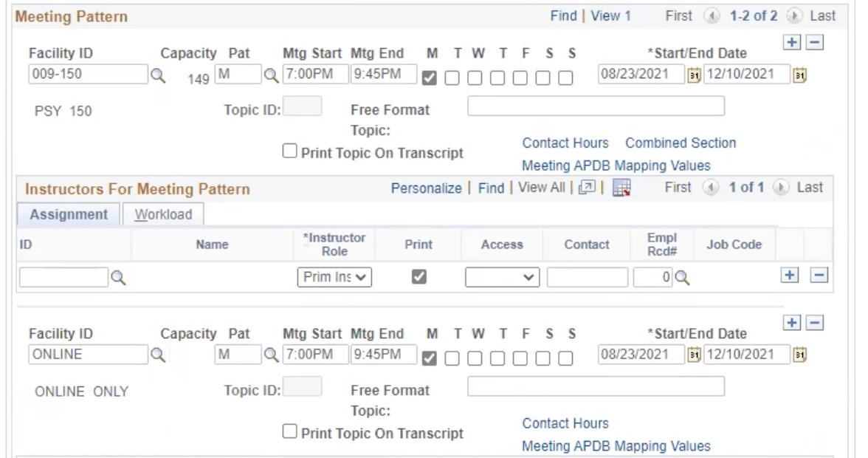Open Empl Rcd# lookup magnifier
This screenshot has width=868, height=458.
click(682, 278)
